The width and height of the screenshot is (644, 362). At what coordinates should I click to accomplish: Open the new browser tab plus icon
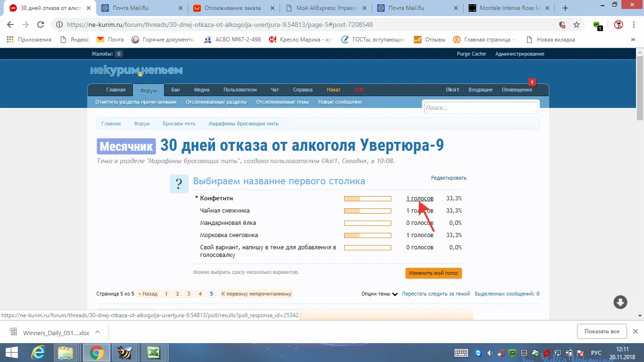tap(565, 8)
